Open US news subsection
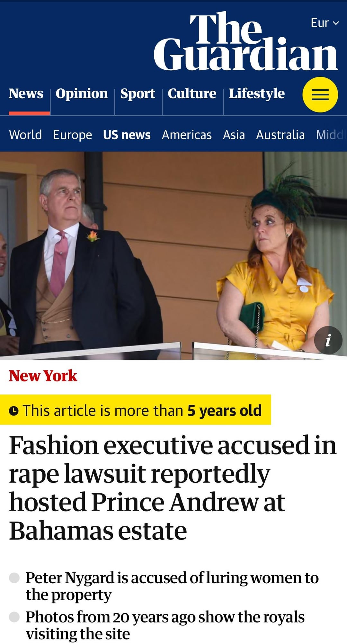 (x=127, y=135)
